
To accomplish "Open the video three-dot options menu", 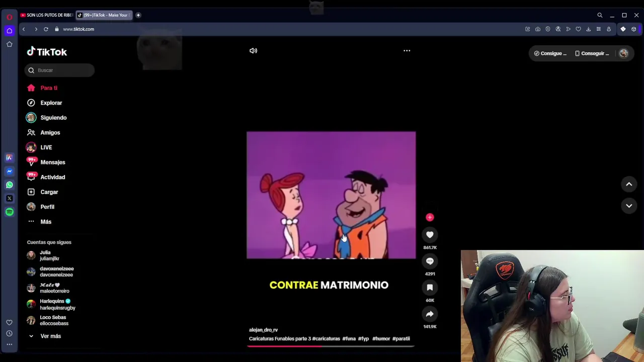I will click(407, 50).
